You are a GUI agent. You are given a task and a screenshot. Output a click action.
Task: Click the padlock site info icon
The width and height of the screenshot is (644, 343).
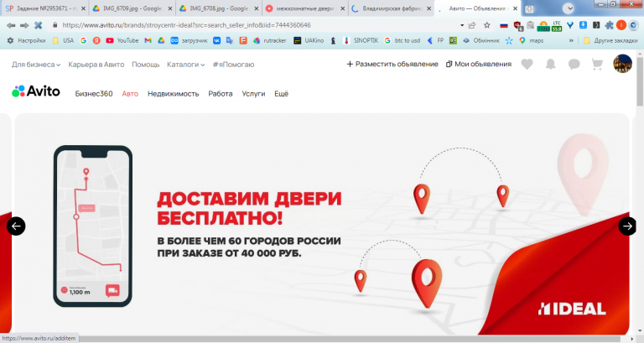[55, 25]
